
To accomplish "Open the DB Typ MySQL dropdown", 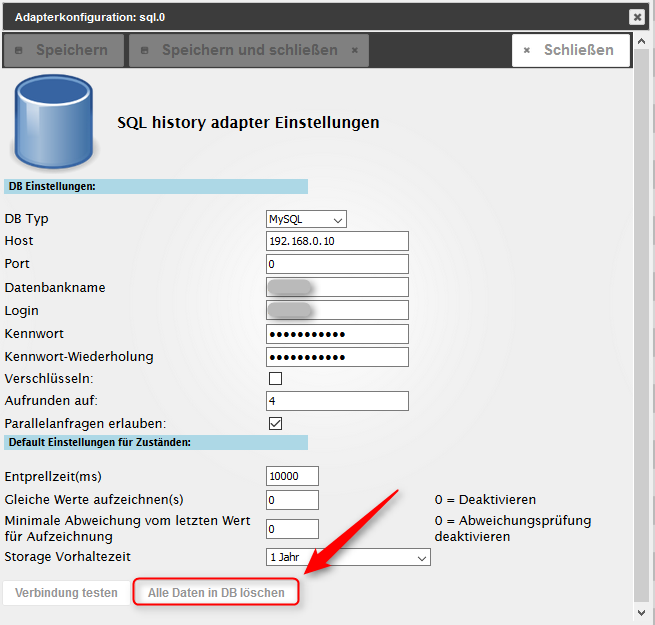I will click(306, 219).
